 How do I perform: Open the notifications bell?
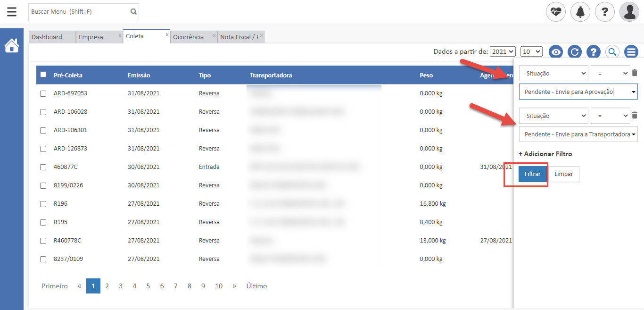click(x=580, y=12)
